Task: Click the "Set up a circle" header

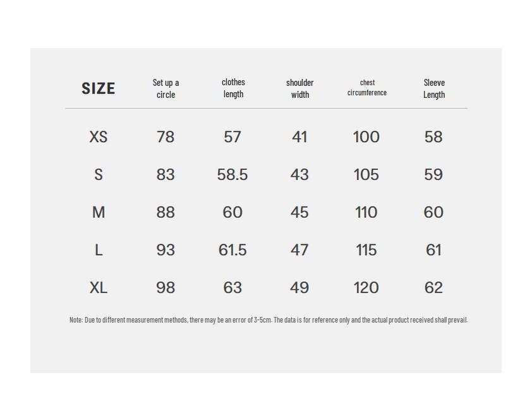Action: [x=166, y=88]
